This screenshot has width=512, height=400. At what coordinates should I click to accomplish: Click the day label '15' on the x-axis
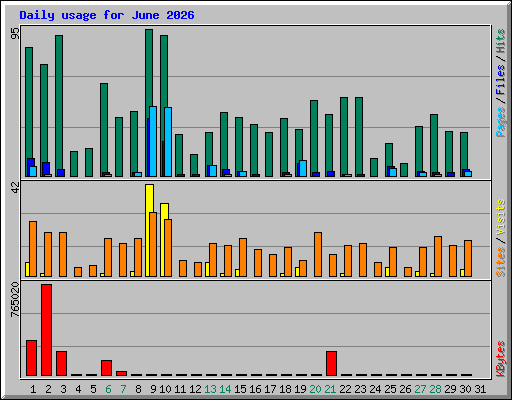coord(240,389)
